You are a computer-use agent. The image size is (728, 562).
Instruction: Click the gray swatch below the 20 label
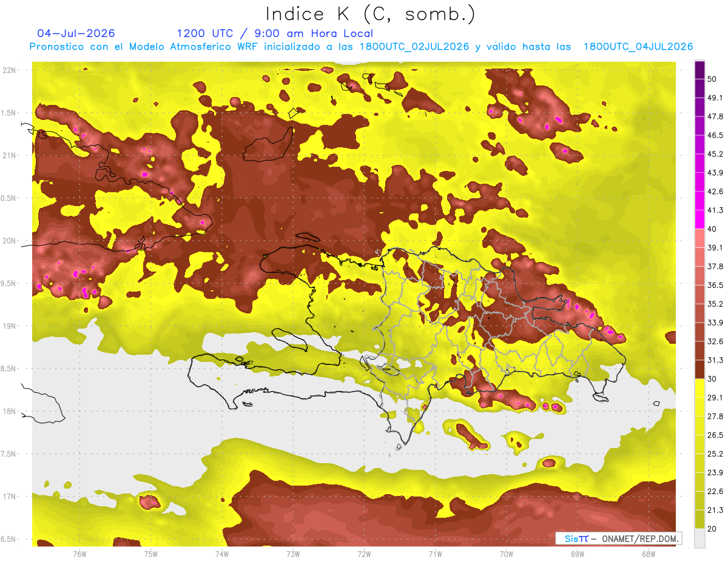pos(699,538)
